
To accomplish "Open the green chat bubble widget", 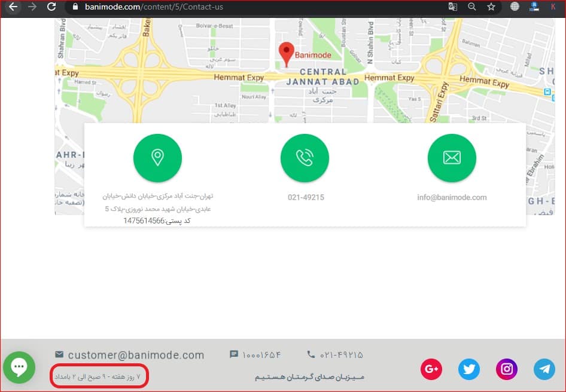I will pos(19,367).
